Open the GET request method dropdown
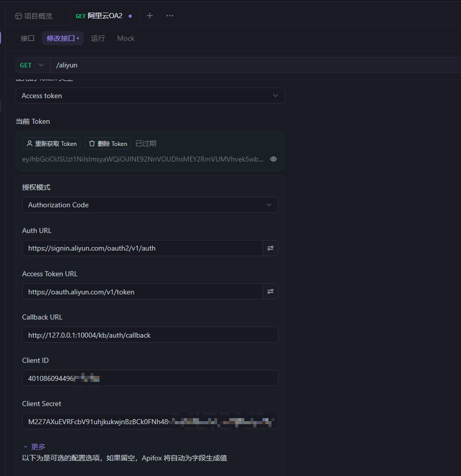461x476 pixels. tap(31, 65)
